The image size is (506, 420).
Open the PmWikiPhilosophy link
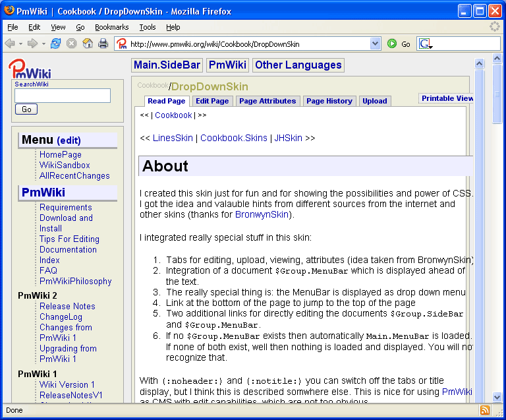pos(76,282)
